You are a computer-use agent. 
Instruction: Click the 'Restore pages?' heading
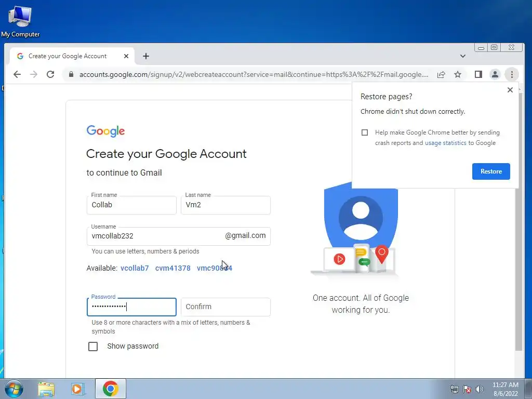[x=386, y=97]
